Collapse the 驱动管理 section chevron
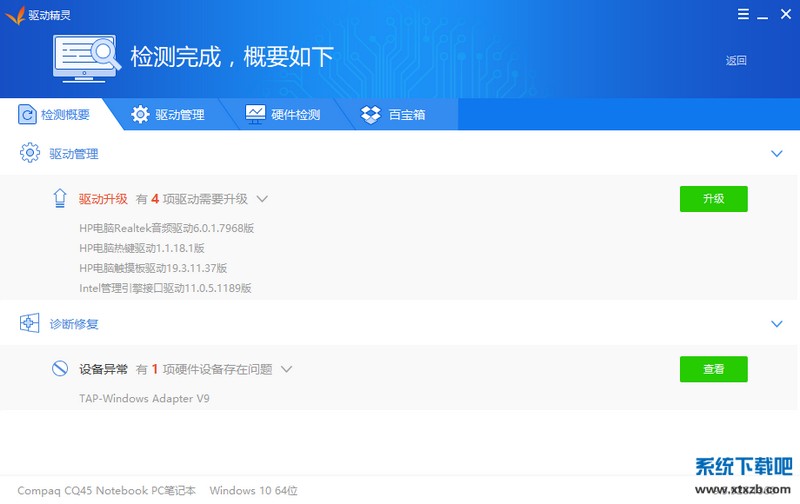The width and height of the screenshot is (800, 504). coord(776,154)
